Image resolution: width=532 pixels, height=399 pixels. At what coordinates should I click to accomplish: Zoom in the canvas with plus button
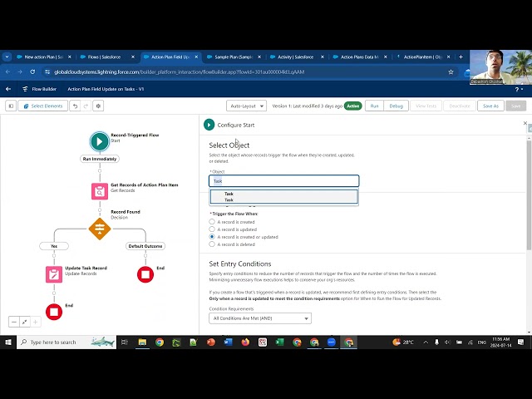tap(35, 322)
